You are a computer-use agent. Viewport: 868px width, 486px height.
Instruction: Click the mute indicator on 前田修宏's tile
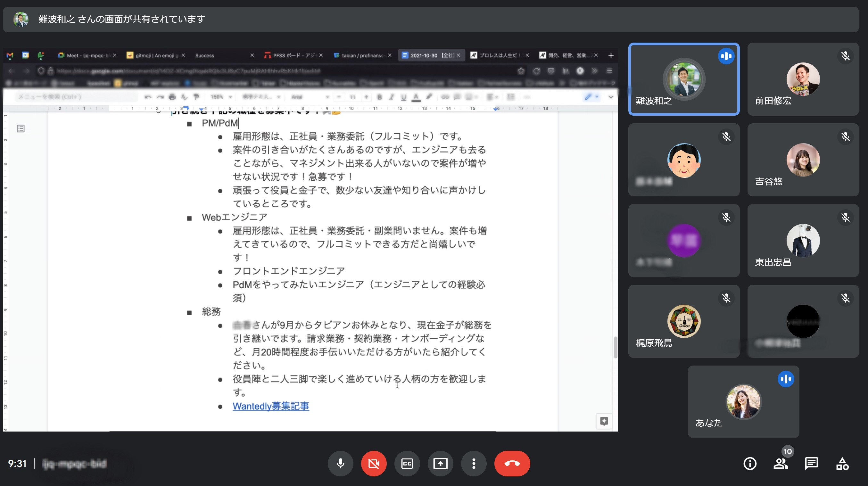tap(846, 57)
